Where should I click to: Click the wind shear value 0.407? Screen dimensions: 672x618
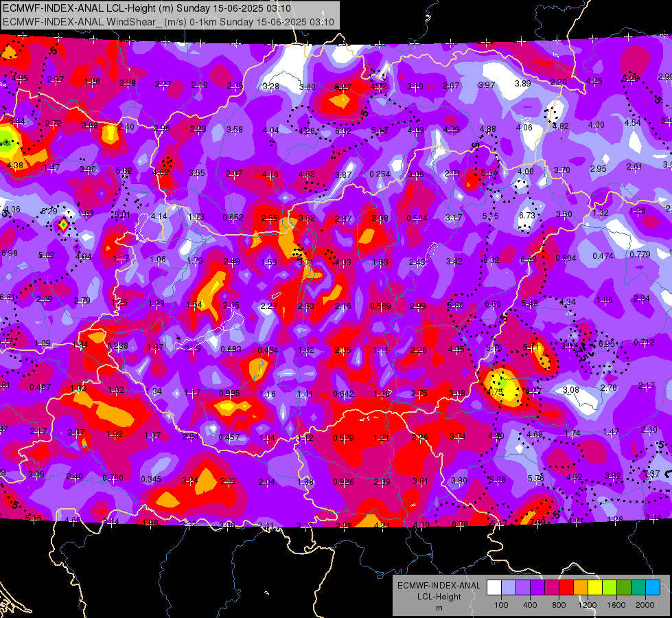click(x=40, y=387)
